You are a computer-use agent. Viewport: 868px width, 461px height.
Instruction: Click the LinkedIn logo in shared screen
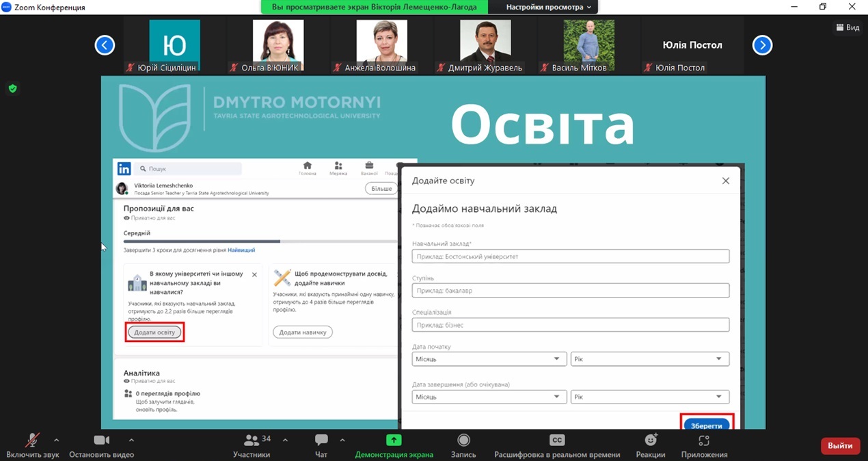coord(124,168)
